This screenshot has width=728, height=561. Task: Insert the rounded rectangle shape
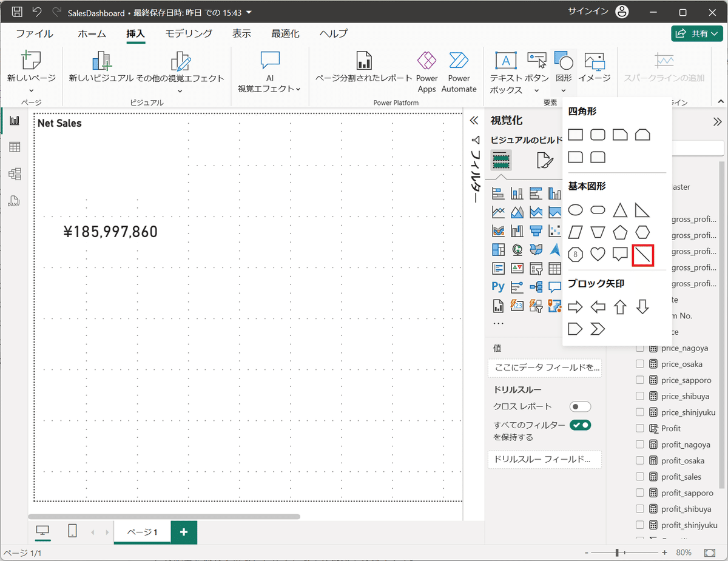pos(598,135)
